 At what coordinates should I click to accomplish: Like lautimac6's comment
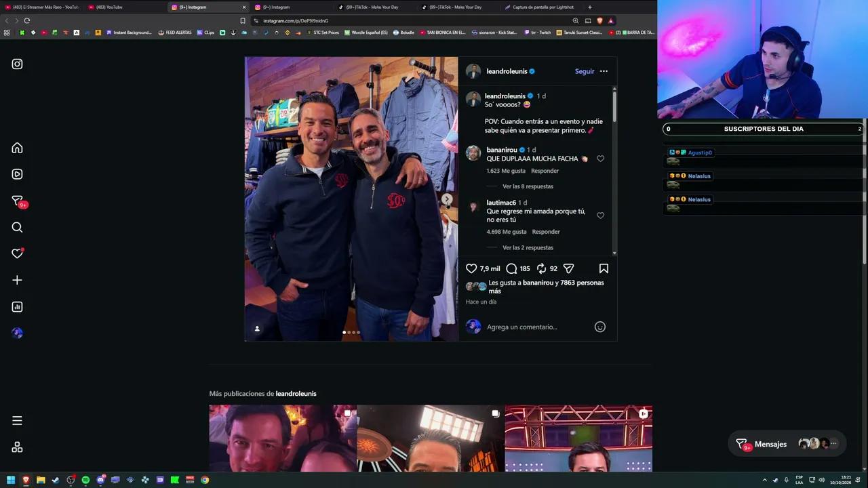tap(600, 216)
